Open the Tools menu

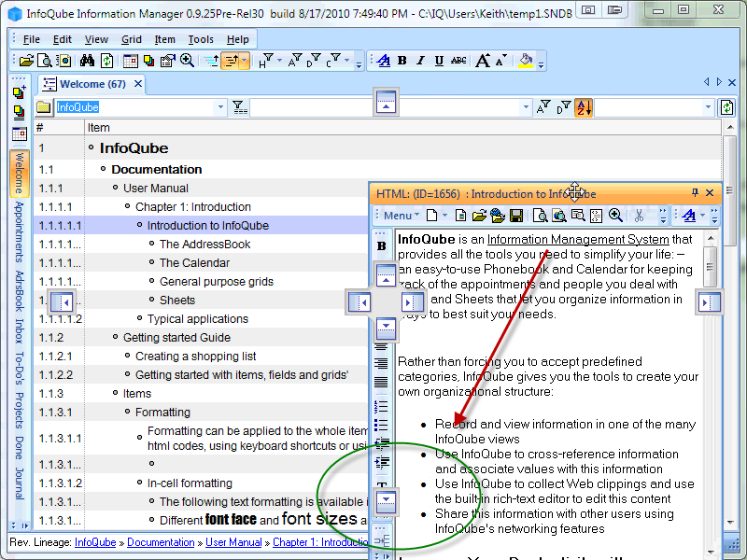(201, 39)
